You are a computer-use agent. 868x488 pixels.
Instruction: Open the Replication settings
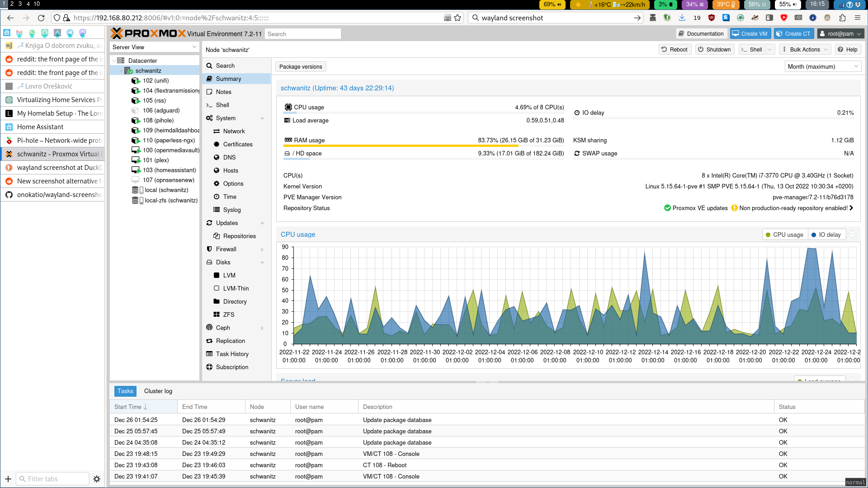[x=230, y=341]
